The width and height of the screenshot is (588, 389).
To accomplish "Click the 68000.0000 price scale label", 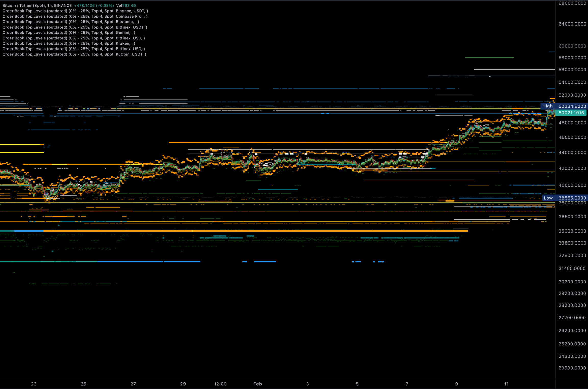I will [572, 3].
